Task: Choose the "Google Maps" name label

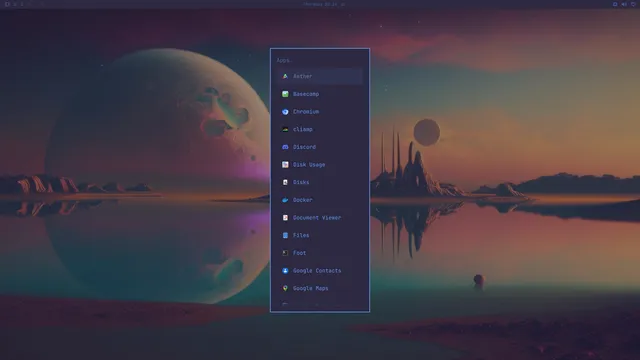Action: point(311,288)
